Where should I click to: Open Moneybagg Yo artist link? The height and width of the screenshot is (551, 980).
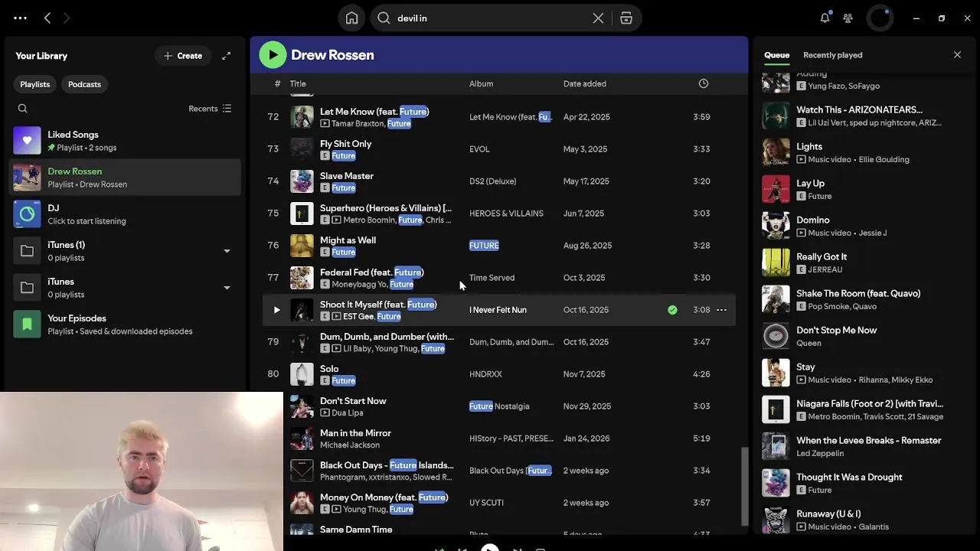click(360, 285)
